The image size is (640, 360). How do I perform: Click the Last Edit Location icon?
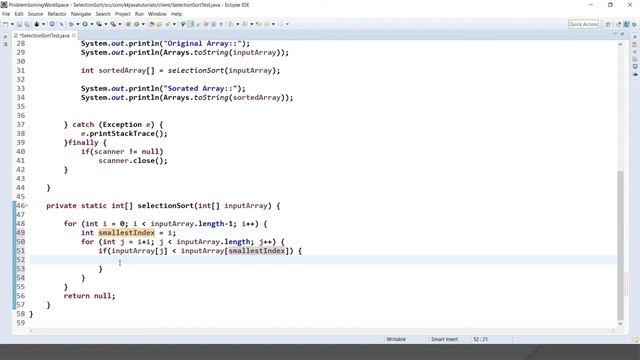pos(259,24)
